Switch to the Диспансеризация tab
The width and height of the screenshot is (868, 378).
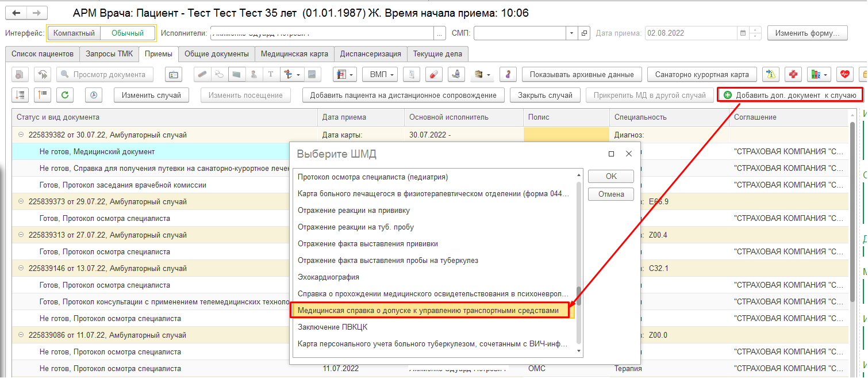[370, 54]
